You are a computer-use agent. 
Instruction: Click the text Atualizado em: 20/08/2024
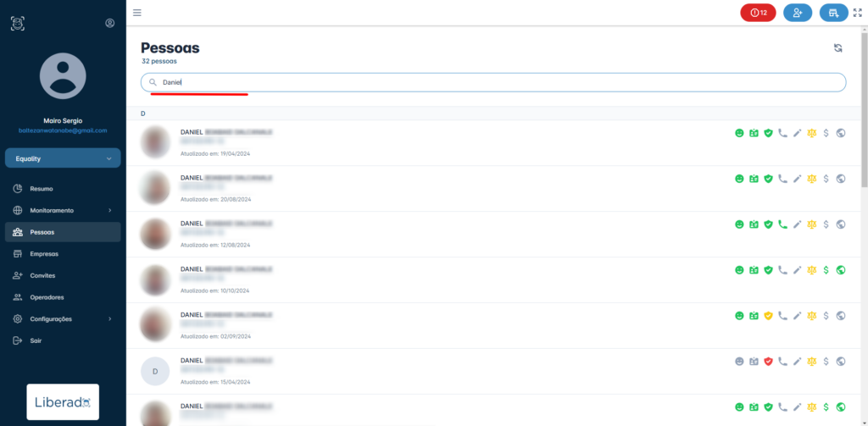pyautogui.click(x=216, y=199)
